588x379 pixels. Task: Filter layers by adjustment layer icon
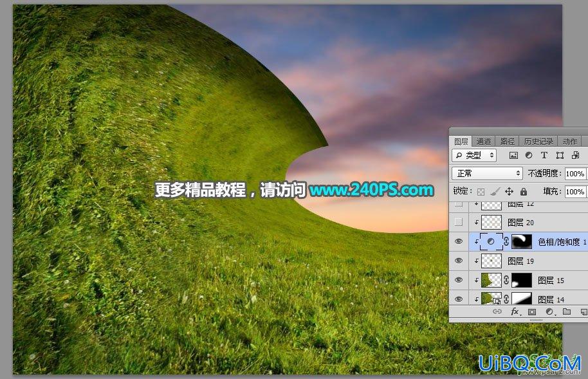point(529,155)
